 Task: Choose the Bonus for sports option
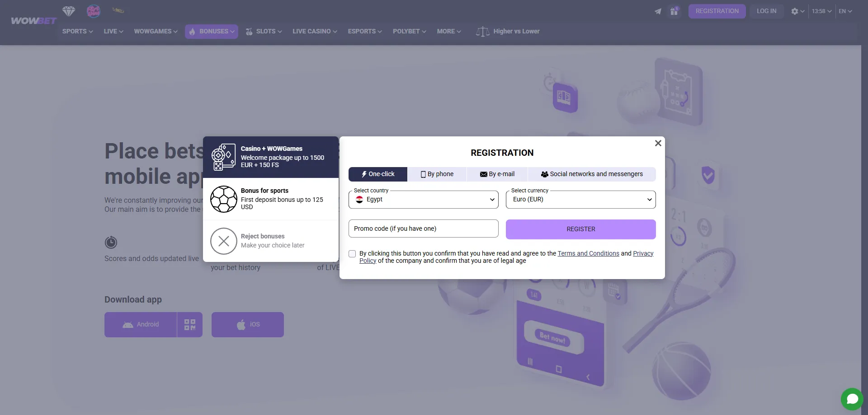[x=271, y=199]
